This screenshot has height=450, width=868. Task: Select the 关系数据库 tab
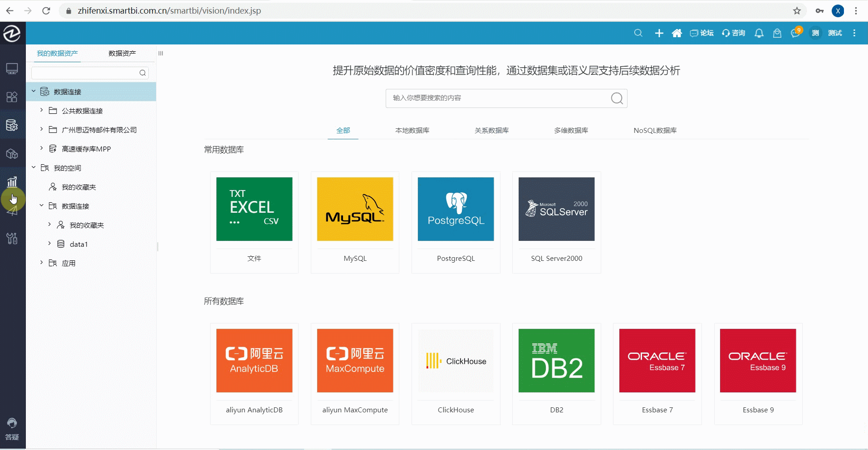click(x=491, y=131)
